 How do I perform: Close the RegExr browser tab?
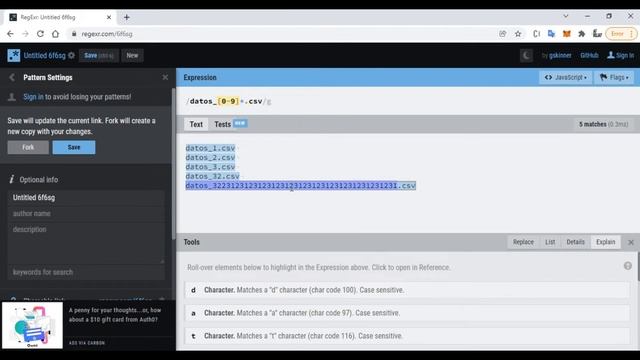[109, 17]
